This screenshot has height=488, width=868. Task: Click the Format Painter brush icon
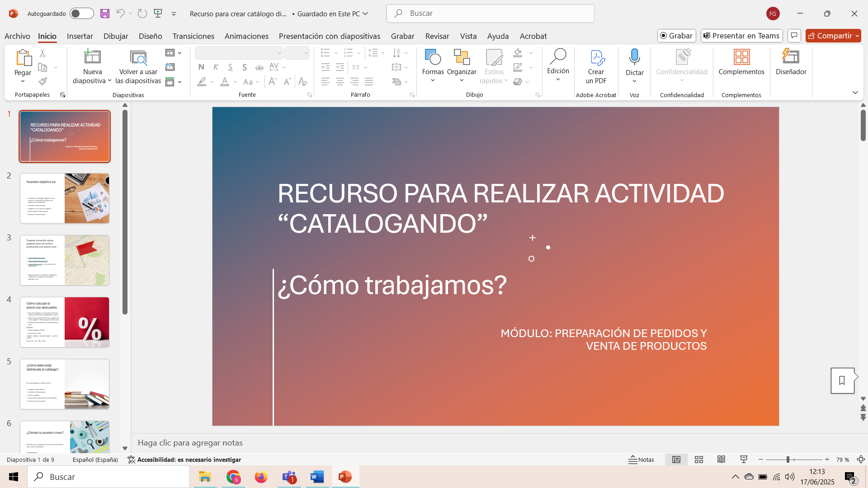coord(42,82)
